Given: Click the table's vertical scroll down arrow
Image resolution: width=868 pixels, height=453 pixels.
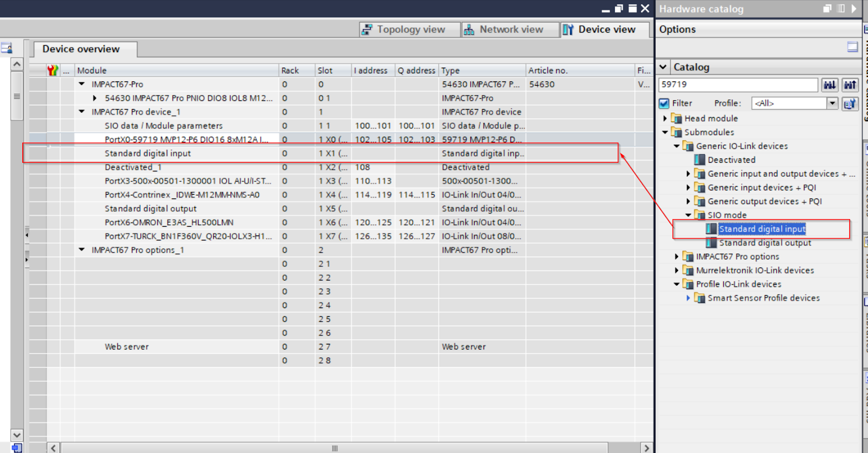Looking at the screenshot, I should [x=17, y=435].
